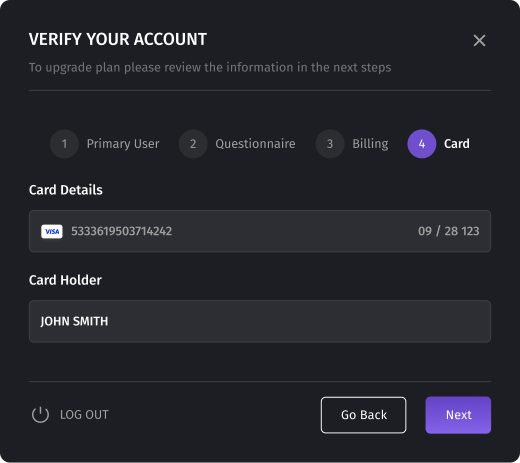
Task: Click the Next button
Action: (458, 415)
